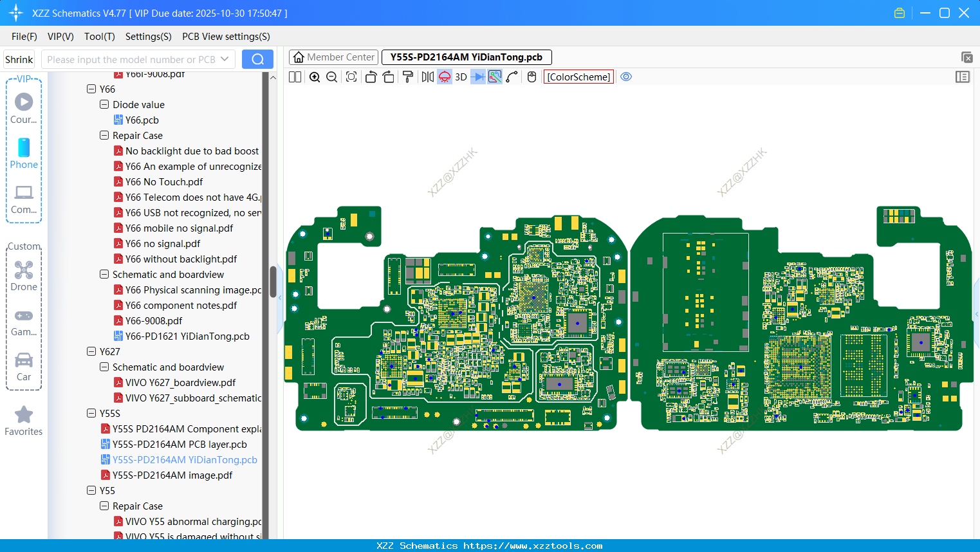Select the paint brush coloring tool
Screen dimensions: 980x552
coord(409,77)
